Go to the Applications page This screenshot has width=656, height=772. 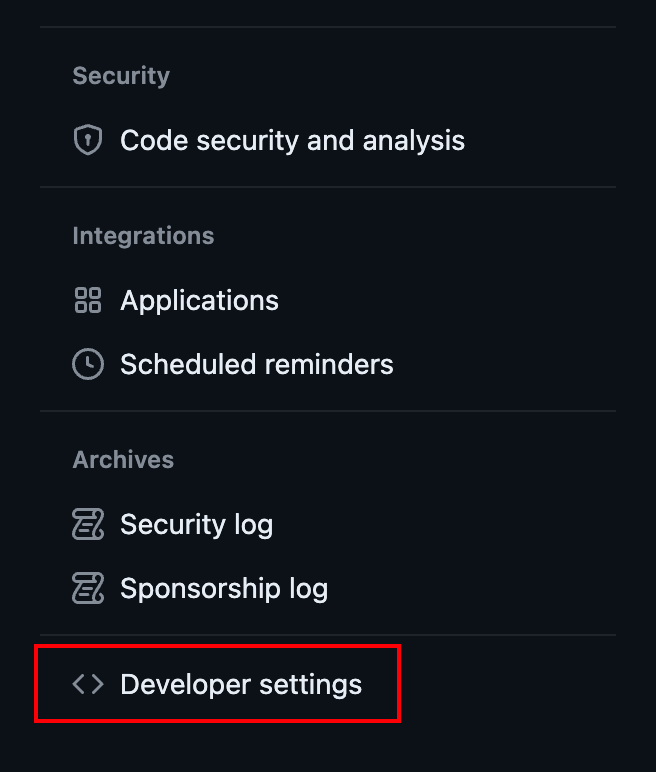[x=199, y=300]
